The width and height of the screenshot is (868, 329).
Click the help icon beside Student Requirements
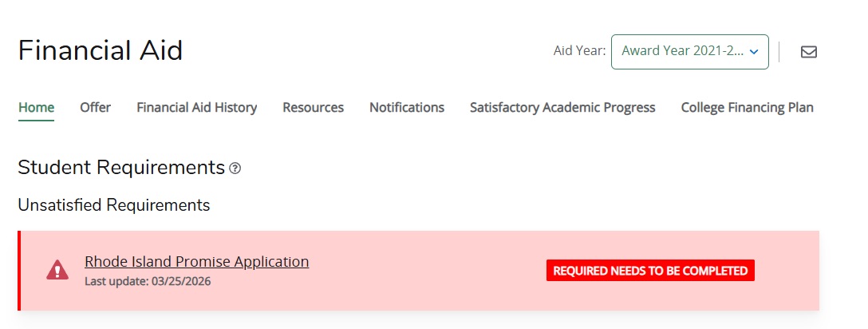[235, 168]
